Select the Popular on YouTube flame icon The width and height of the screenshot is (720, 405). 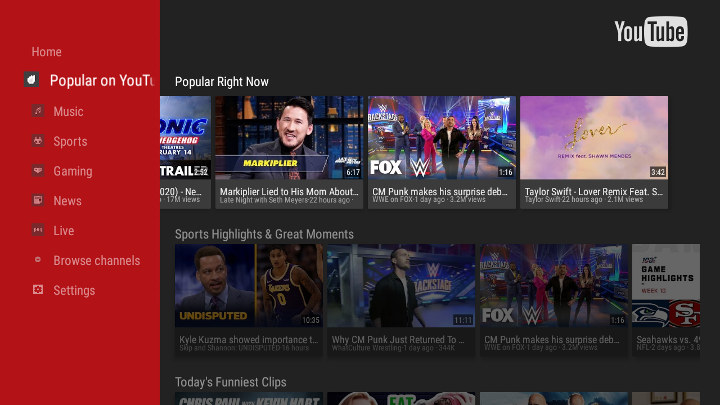pos(31,79)
